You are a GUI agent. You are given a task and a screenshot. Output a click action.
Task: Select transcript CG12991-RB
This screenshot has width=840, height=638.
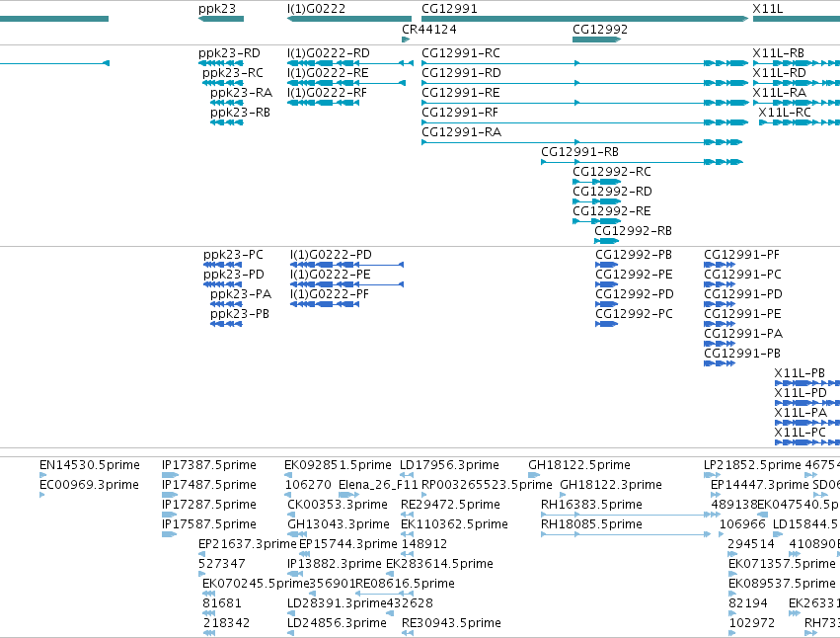click(579, 152)
